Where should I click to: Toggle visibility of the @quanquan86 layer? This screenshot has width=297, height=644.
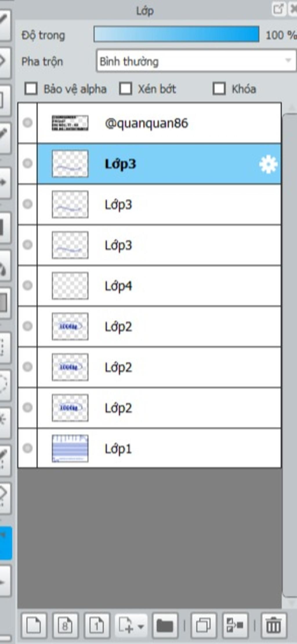point(28,123)
